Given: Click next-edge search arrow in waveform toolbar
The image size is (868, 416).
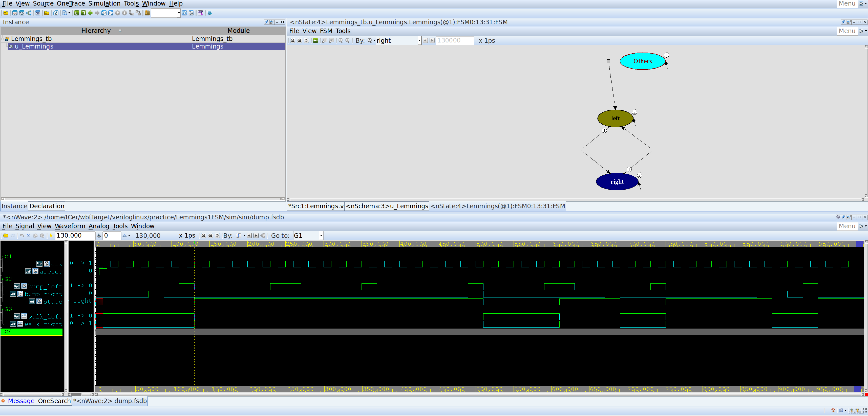Looking at the screenshot, I should point(256,236).
